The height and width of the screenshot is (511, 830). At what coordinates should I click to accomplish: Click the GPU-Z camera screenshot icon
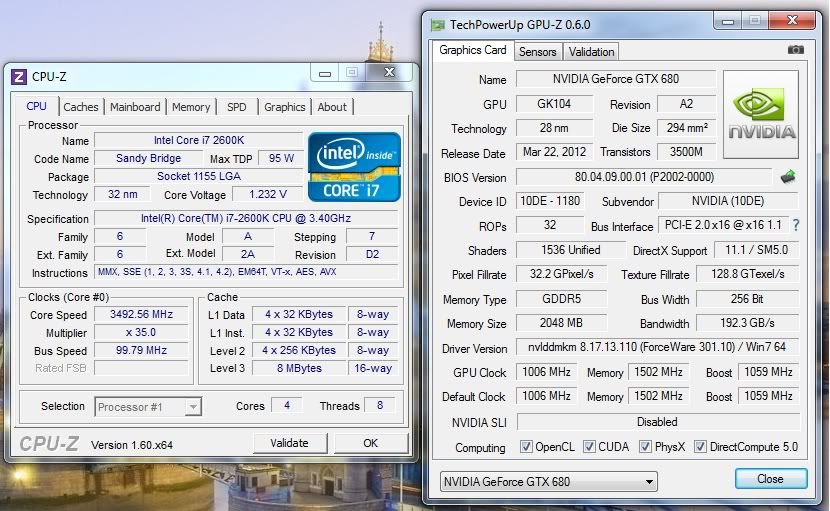[796, 50]
